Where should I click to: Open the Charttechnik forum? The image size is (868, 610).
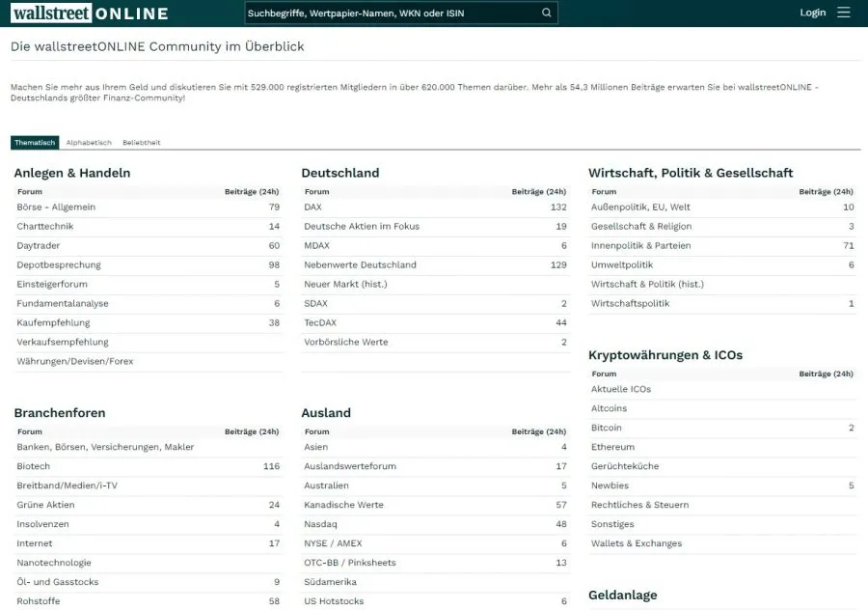(x=44, y=227)
